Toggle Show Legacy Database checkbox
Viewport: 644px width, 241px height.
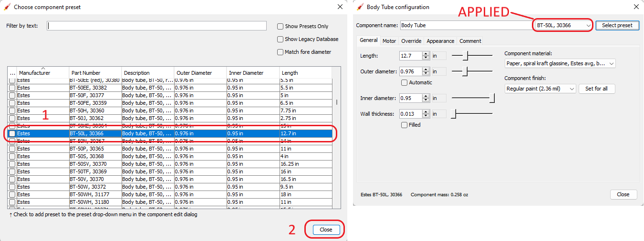280,40
